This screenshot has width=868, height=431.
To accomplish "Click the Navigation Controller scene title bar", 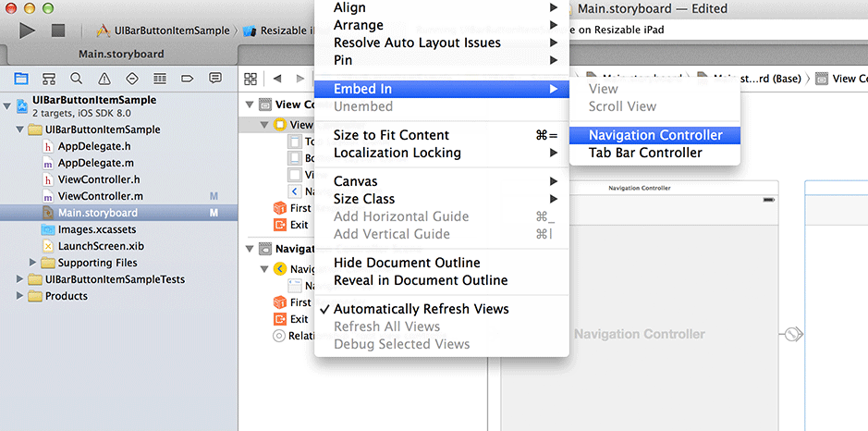I will (x=640, y=188).
